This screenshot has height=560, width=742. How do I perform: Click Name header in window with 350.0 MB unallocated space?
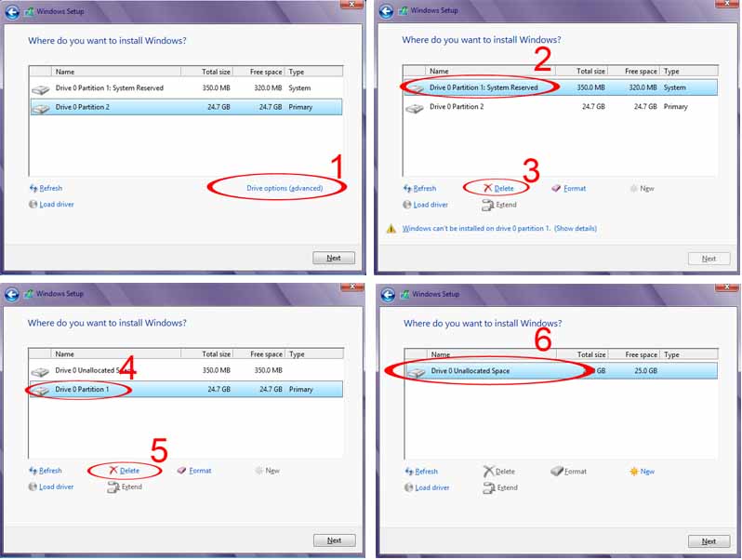point(116,354)
